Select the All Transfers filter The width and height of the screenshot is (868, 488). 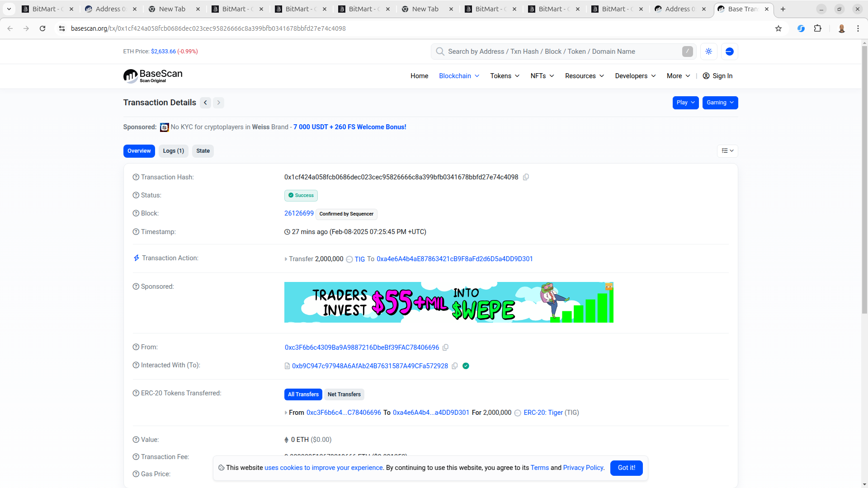[303, 394]
